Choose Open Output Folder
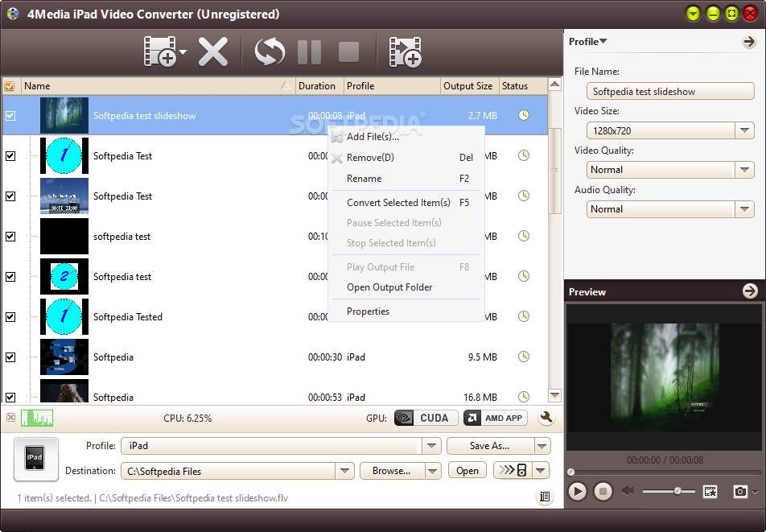Viewport: 766px width, 532px height. coord(406,287)
